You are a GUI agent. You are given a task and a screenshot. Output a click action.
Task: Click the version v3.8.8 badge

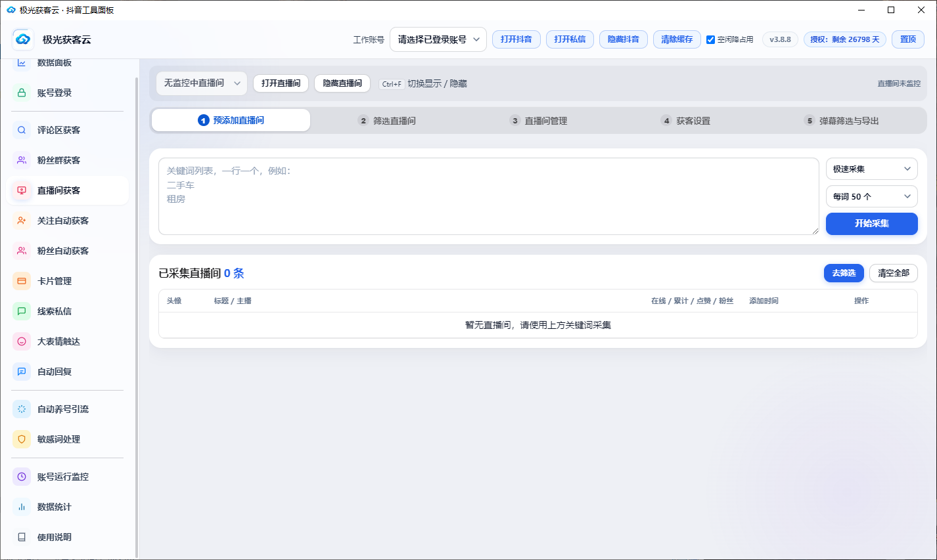(x=780, y=39)
